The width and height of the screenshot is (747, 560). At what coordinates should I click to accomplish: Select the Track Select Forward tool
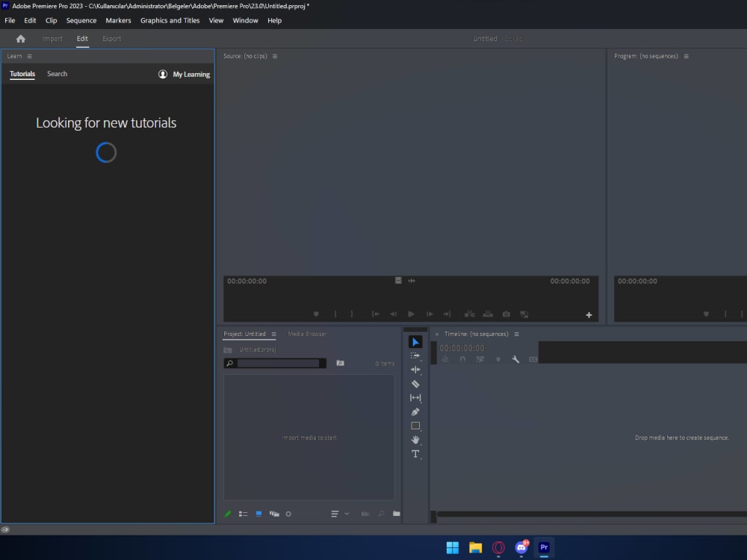(415, 355)
